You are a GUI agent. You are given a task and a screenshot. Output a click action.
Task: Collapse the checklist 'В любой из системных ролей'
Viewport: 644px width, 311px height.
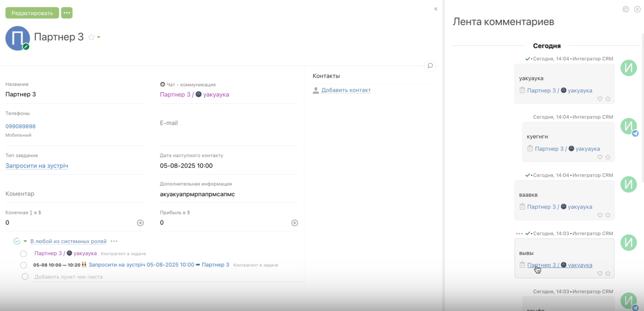pyautogui.click(x=25, y=241)
